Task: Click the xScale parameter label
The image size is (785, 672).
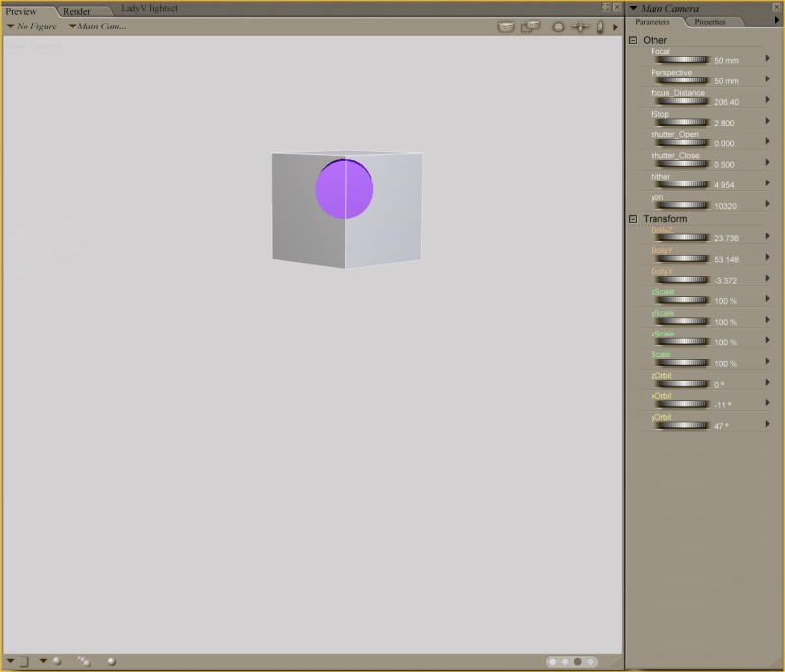Action: (x=662, y=334)
